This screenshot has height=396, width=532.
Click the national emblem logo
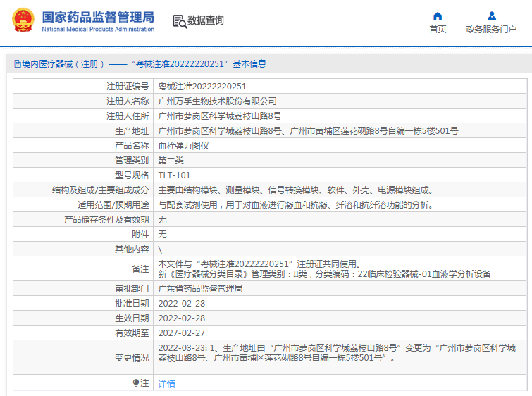tap(23, 20)
